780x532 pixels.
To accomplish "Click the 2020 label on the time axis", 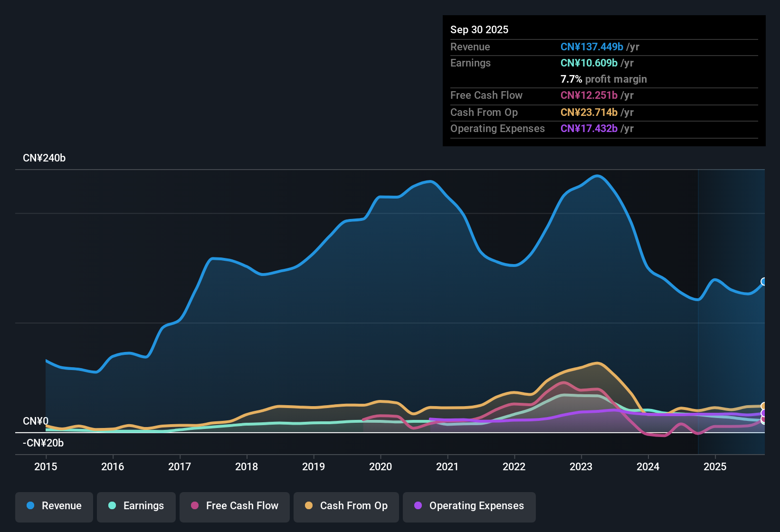I will click(x=380, y=467).
